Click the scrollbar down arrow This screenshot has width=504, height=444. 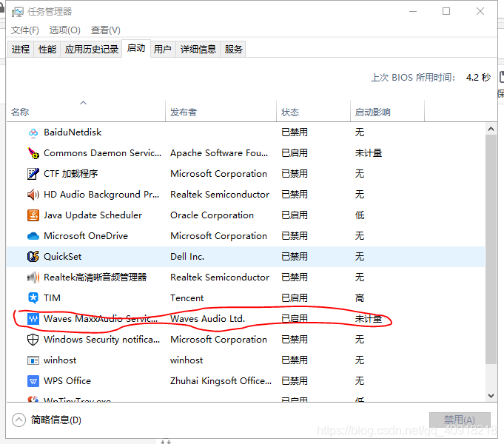click(491, 396)
